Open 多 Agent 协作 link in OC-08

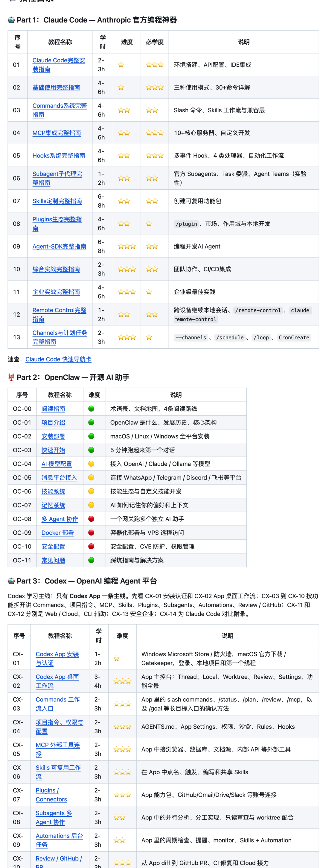coord(60,519)
